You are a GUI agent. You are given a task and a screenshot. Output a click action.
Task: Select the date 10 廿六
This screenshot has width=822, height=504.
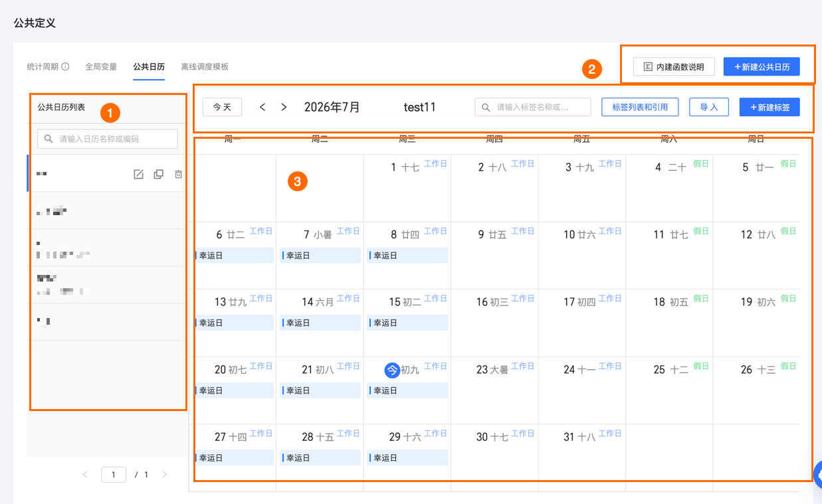[579, 234]
